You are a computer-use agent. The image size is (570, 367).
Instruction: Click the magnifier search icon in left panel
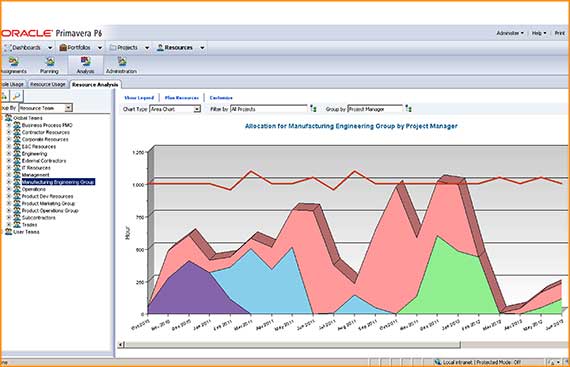[x=17, y=96]
